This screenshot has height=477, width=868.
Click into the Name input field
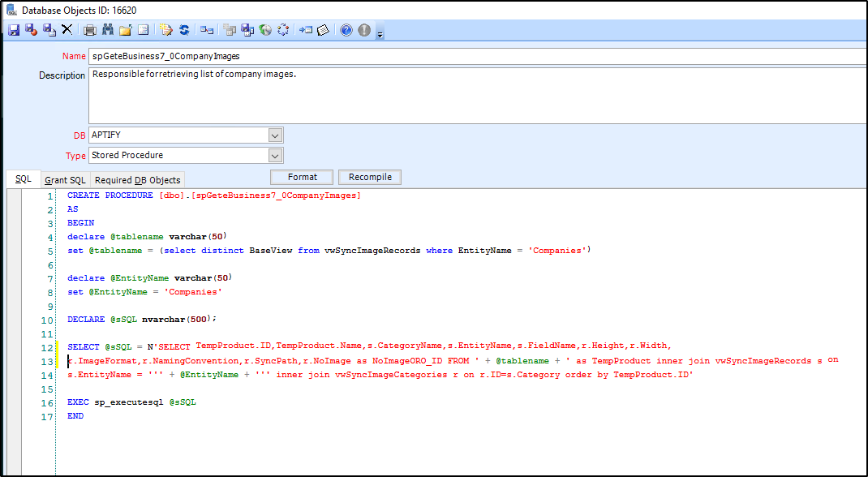(479, 56)
